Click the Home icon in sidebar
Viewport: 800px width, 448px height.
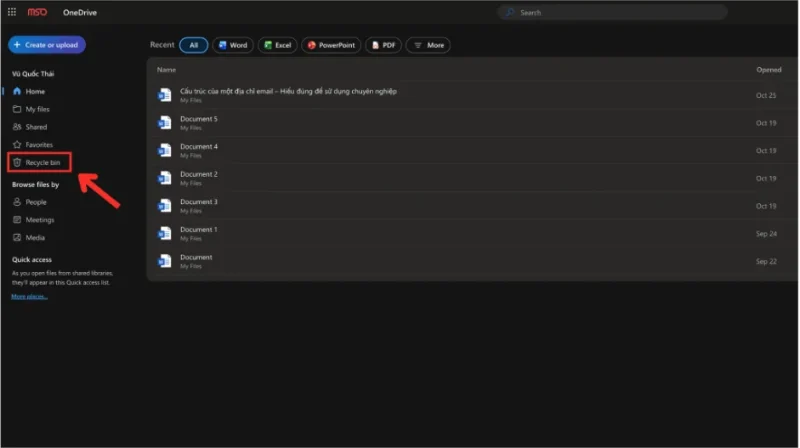click(x=17, y=91)
